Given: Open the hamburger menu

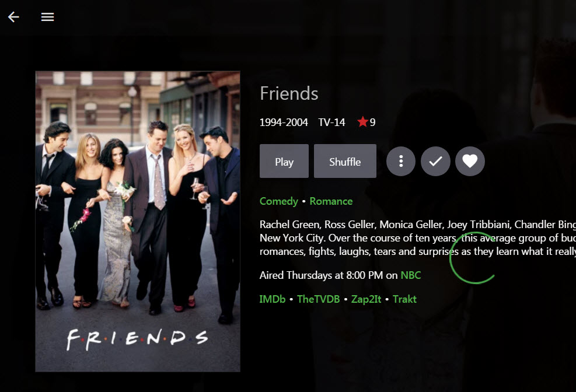Looking at the screenshot, I should click(47, 17).
